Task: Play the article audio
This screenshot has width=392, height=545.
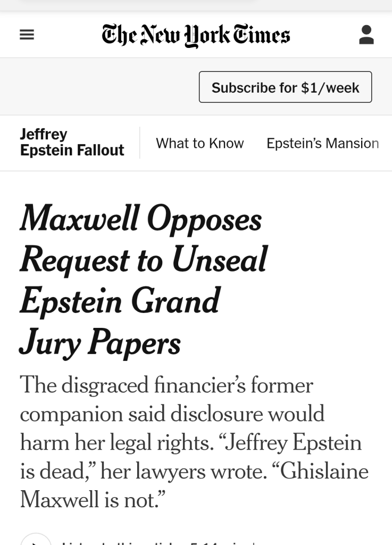Action: pyautogui.click(x=36, y=540)
